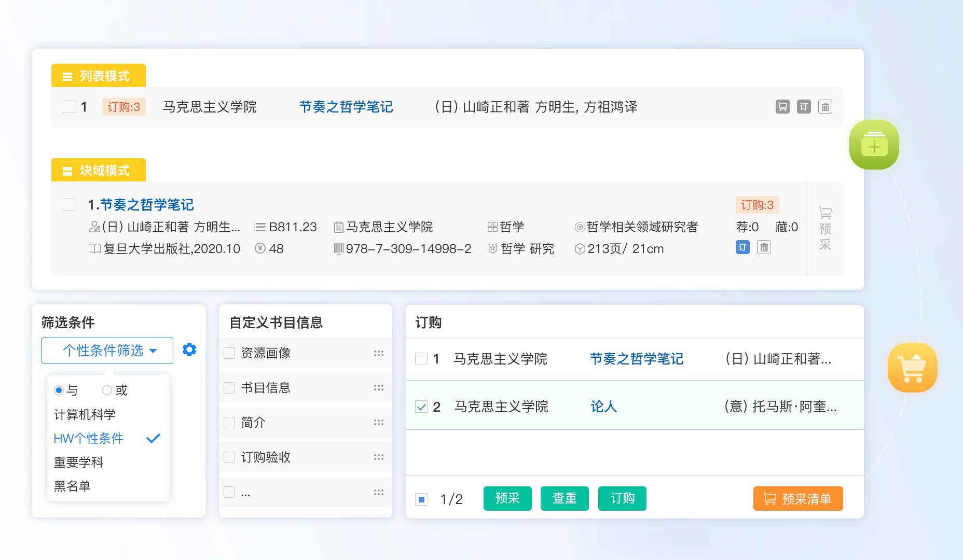The image size is (963, 560).
Task: Choose 计算机科学 from filter list
Action: [x=85, y=414]
